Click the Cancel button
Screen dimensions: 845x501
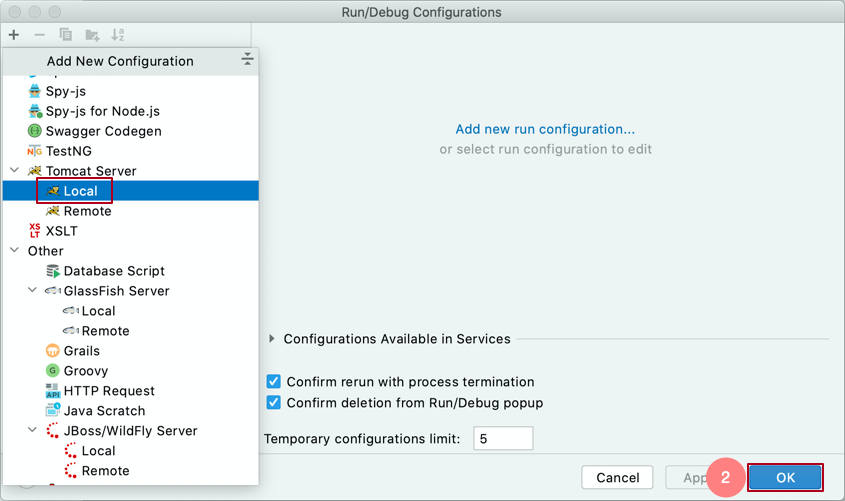coord(618,477)
